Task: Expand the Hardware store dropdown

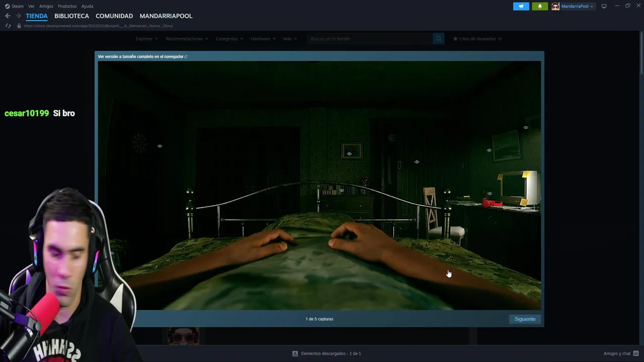Action: pyautogui.click(x=263, y=39)
